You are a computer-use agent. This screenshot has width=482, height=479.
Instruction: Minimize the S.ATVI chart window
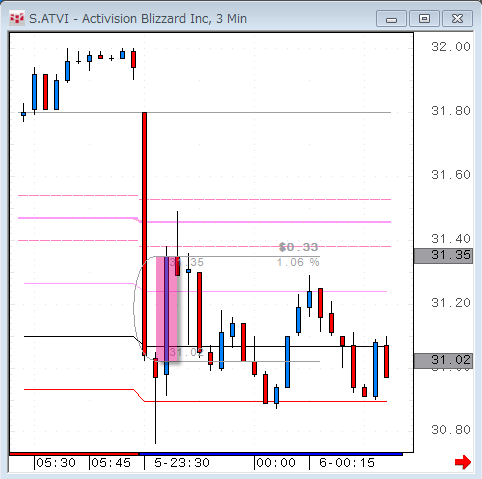pyautogui.click(x=391, y=19)
